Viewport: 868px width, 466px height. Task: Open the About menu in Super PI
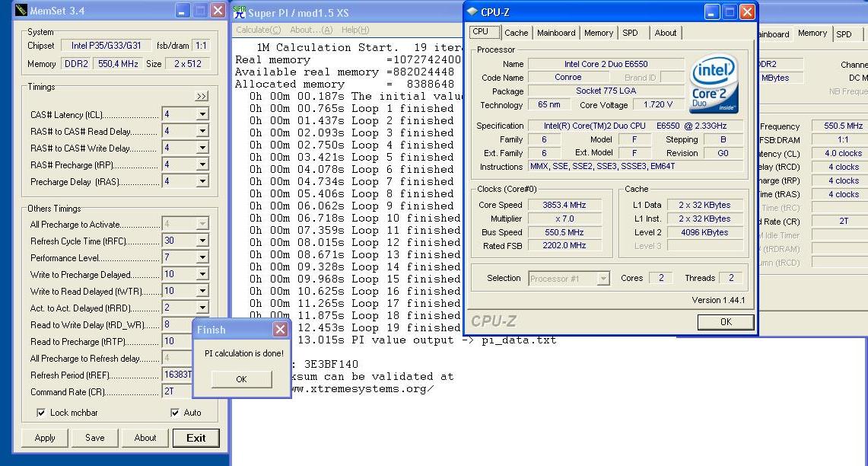pos(311,30)
